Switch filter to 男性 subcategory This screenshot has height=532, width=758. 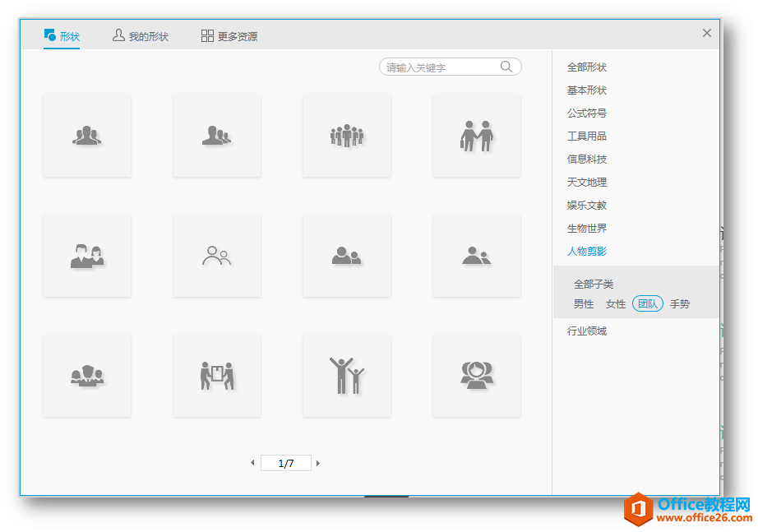[x=583, y=303]
